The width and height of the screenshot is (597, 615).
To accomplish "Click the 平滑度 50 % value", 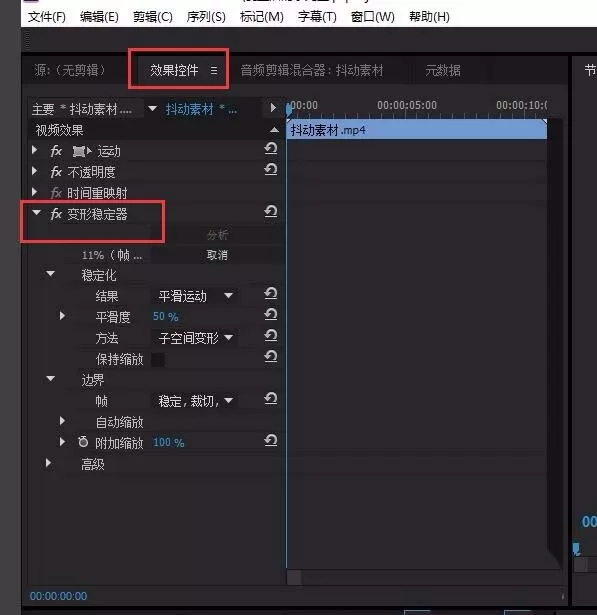I will click(166, 317).
